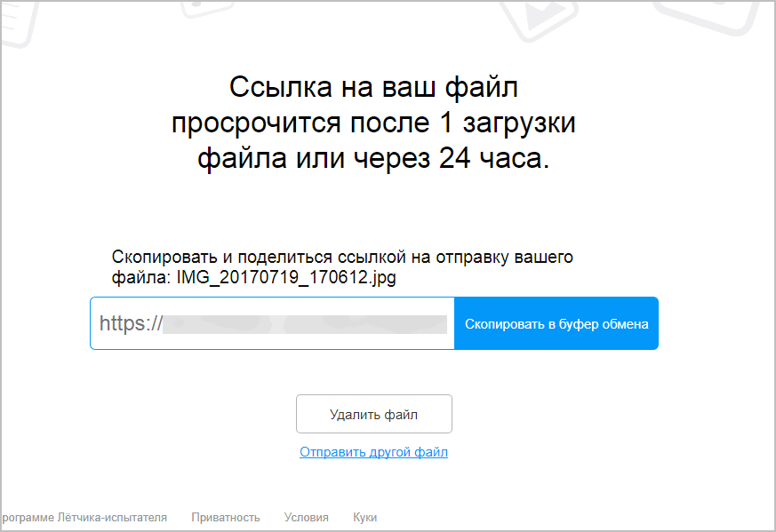This screenshot has height=532, width=776.
Task: Open the 'Условия' footer link
Action: click(x=307, y=517)
